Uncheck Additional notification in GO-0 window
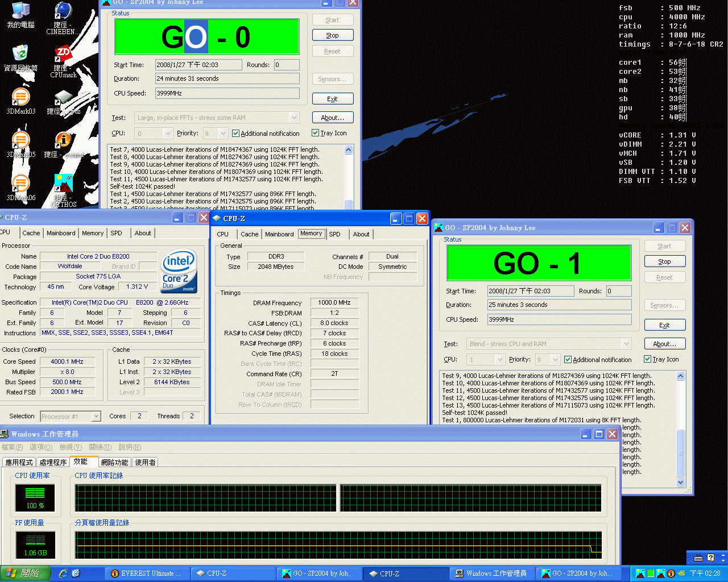Screen dimensions: 728x582 pyautogui.click(x=235, y=133)
